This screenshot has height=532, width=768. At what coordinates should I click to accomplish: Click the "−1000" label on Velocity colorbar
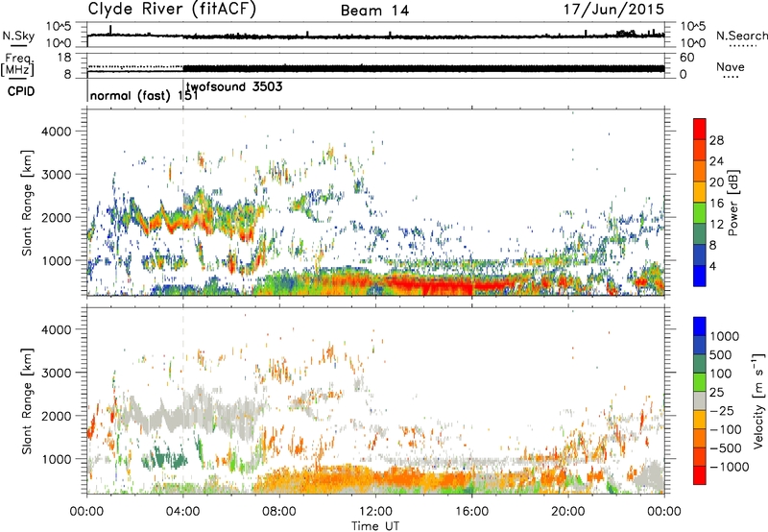coord(730,467)
